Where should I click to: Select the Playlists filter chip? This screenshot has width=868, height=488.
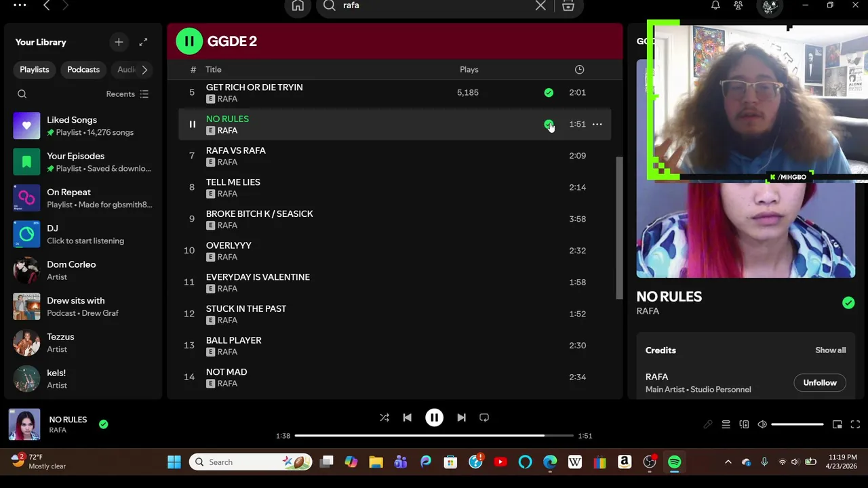coord(35,70)
